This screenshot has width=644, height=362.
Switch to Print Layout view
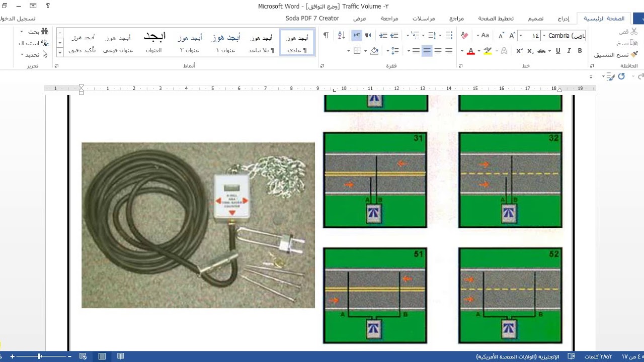click(x=102, y=356)
